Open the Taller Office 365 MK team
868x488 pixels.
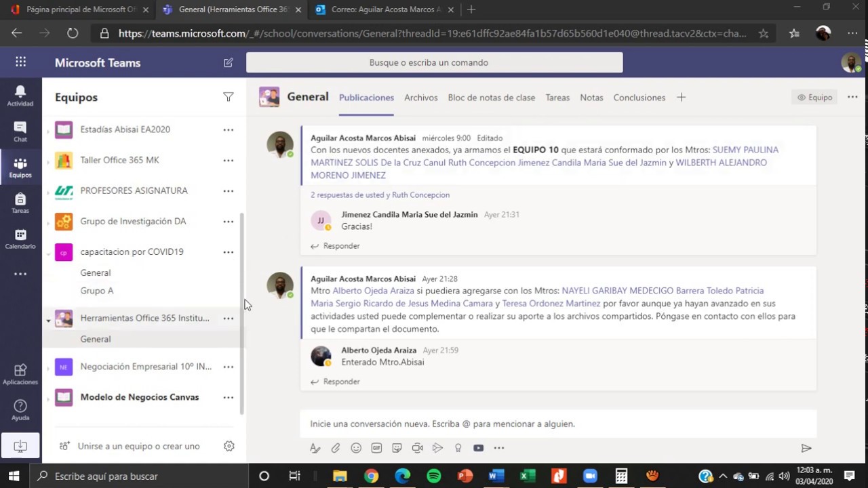click(x=120, y=160)
